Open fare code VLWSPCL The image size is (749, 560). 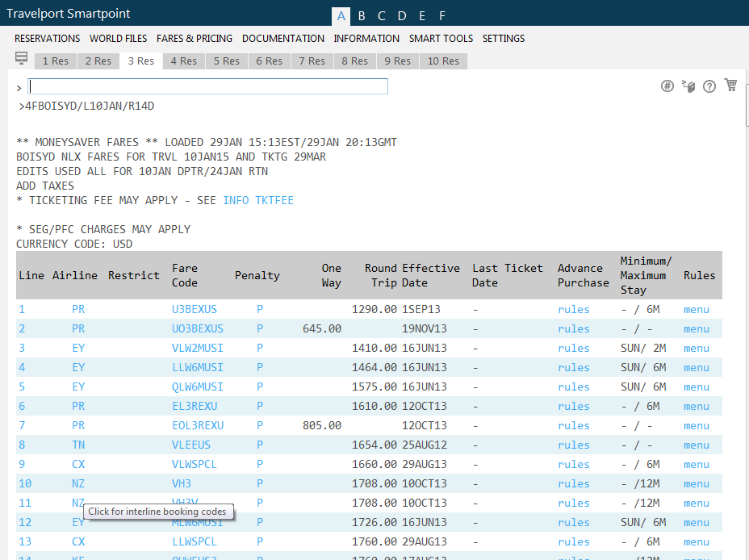(x=195, y=464)
